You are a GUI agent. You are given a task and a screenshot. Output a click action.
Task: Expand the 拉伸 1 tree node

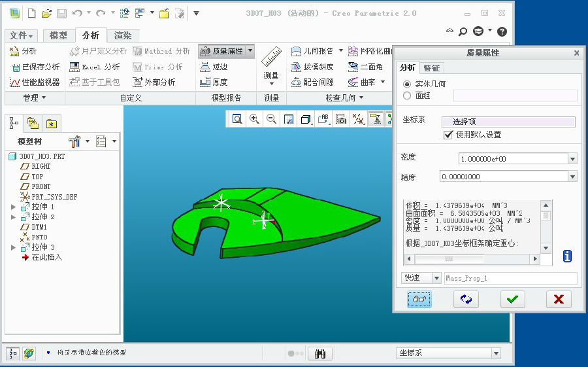[13, 207]
